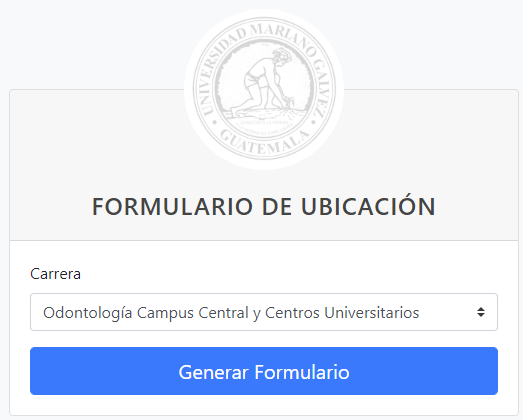
Task: Click the word FORMULARIO in the title
Action: tap(172, 207)
